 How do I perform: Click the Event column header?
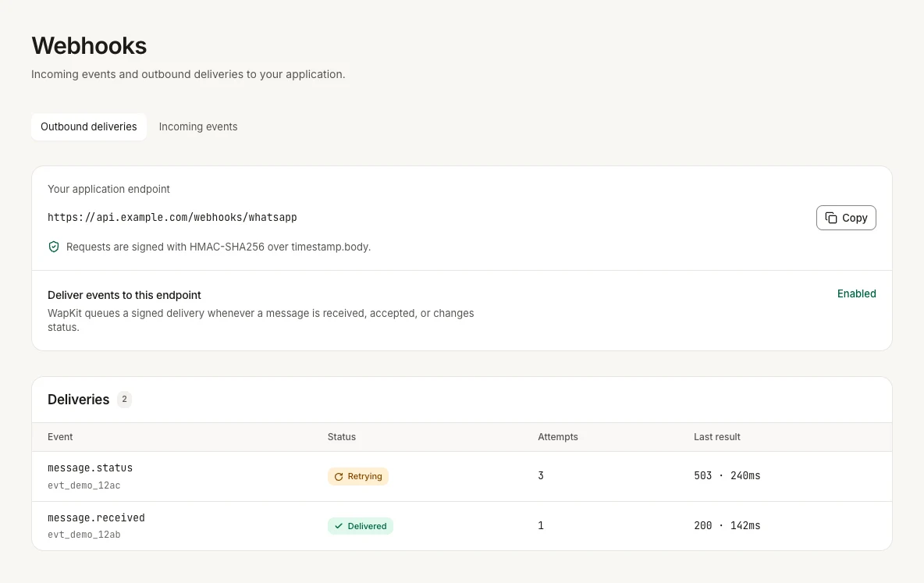tap(60, 437)
